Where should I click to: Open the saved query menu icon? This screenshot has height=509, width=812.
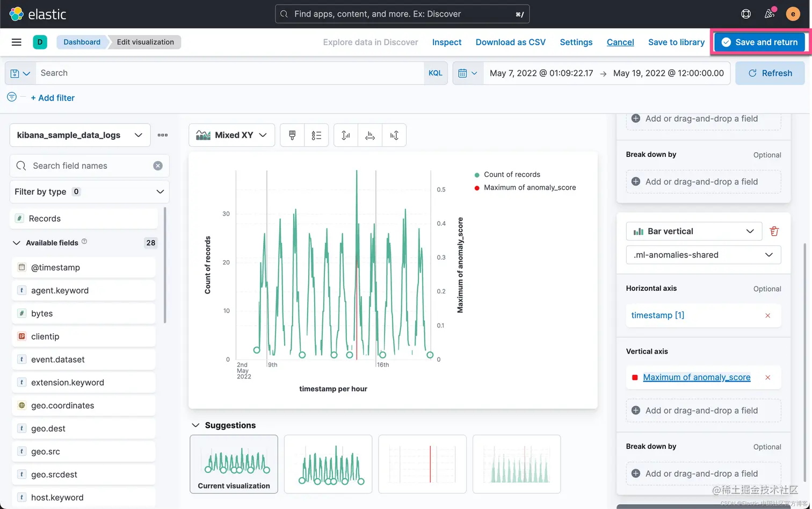[x=20, y=73]
